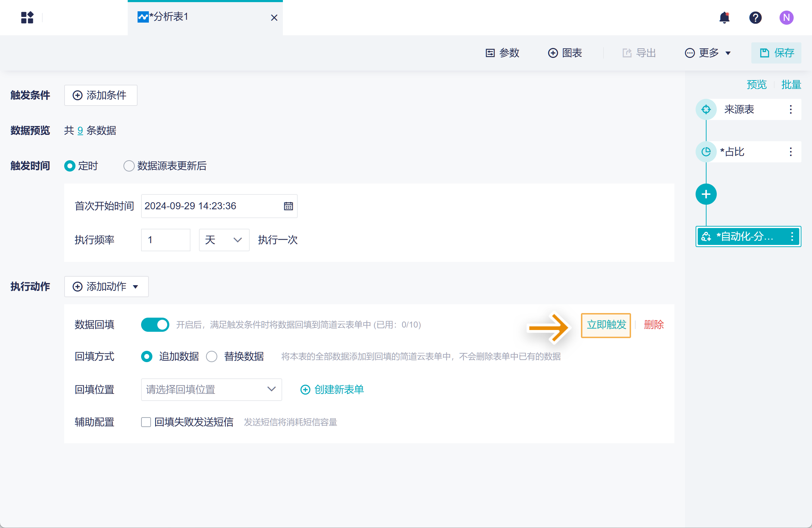The height and width of the screenshot is (528, 812).
Task: Select the 数据源表更新后 radio option
Action: coord(129,166)
